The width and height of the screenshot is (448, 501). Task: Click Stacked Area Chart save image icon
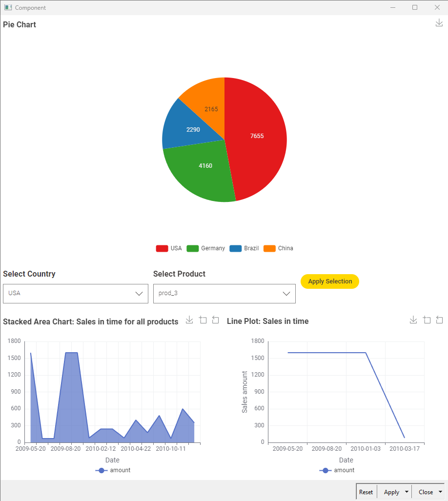(190, 320)
